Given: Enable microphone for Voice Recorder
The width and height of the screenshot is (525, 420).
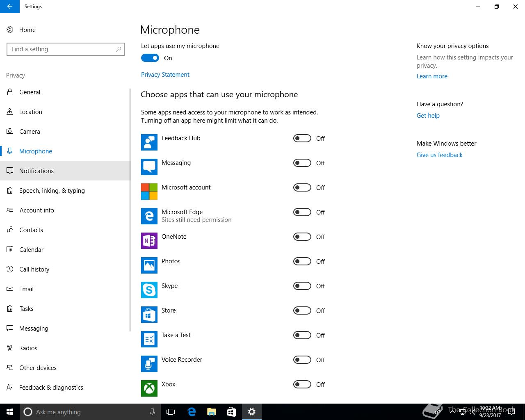Looking at the screenshot, I should pos(302,360).
